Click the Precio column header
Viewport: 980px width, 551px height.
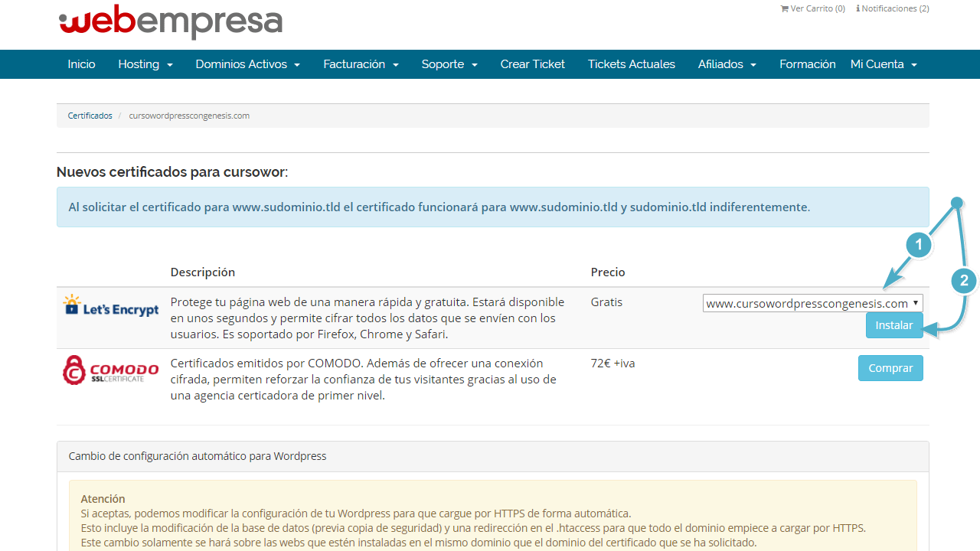click(x=608, y=272)
